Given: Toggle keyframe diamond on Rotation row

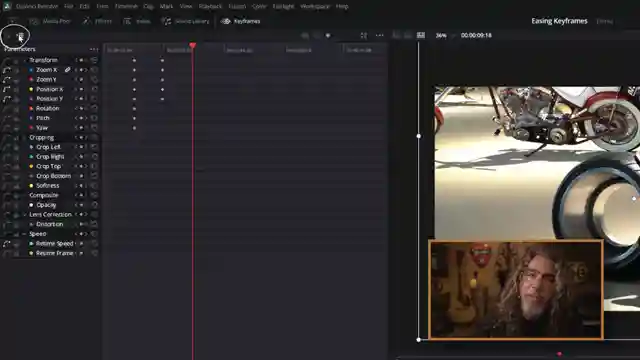Looking at the screenshot, I should [81, 109].
